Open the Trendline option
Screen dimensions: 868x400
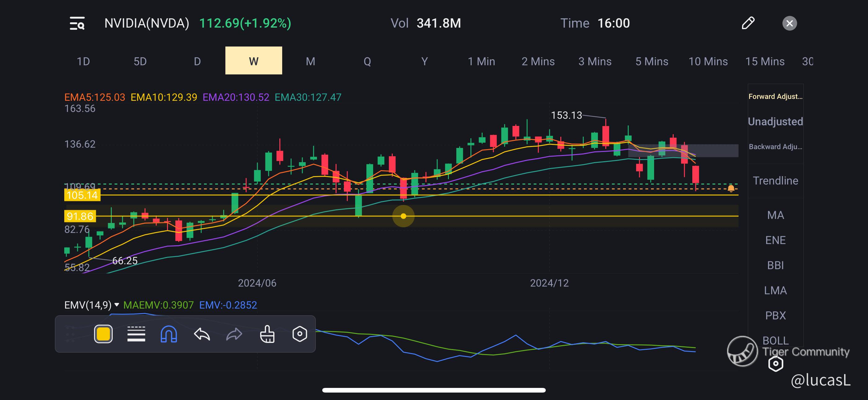(775, 181)
